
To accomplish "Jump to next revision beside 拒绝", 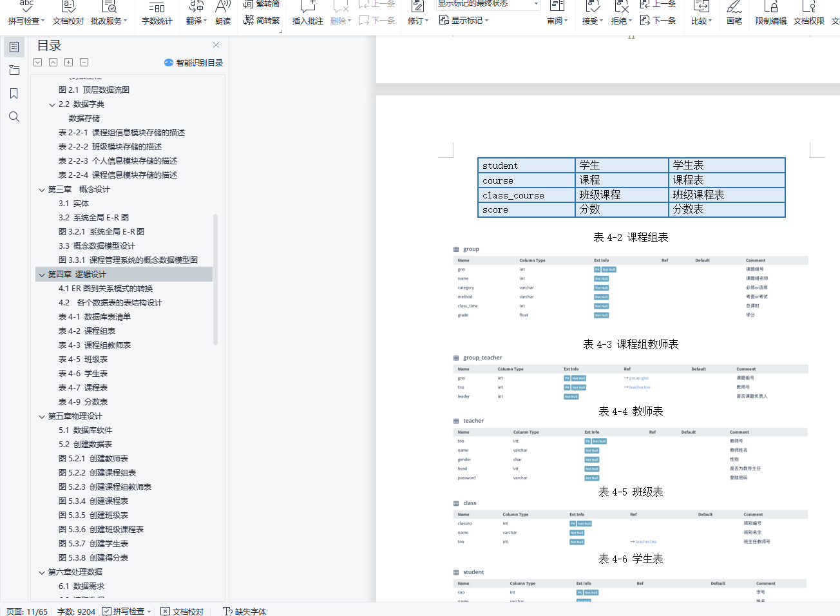I will point(658,21).
